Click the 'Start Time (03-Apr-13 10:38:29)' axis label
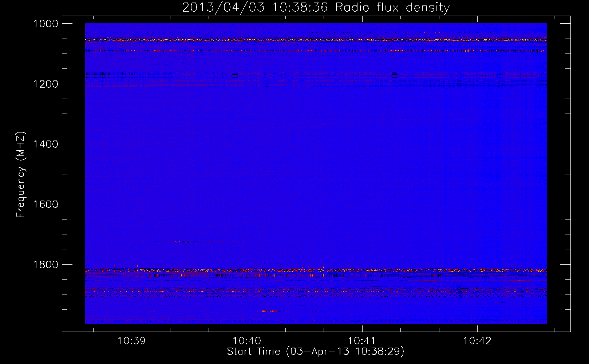The image size is (589, 364). 316,352
